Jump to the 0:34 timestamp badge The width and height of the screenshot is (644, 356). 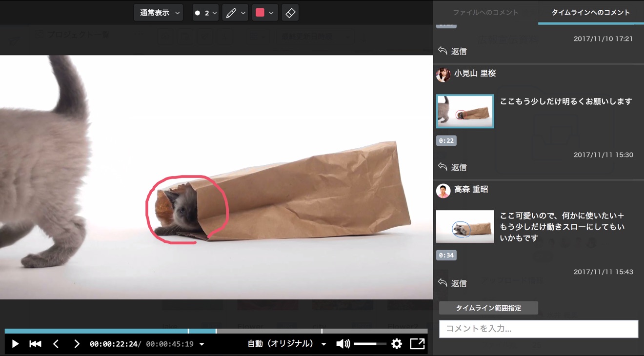tap(446, 255)
